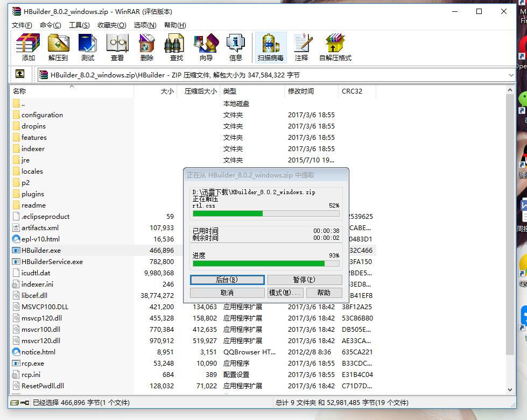
Task: Click the file list scroll-down arrow
Action: [x=510, y=390]
